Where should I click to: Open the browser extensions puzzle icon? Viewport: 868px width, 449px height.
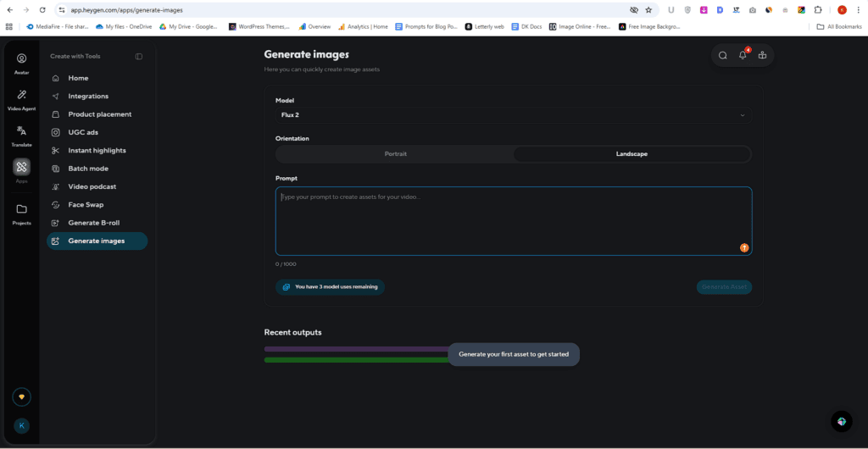(818, 10)
